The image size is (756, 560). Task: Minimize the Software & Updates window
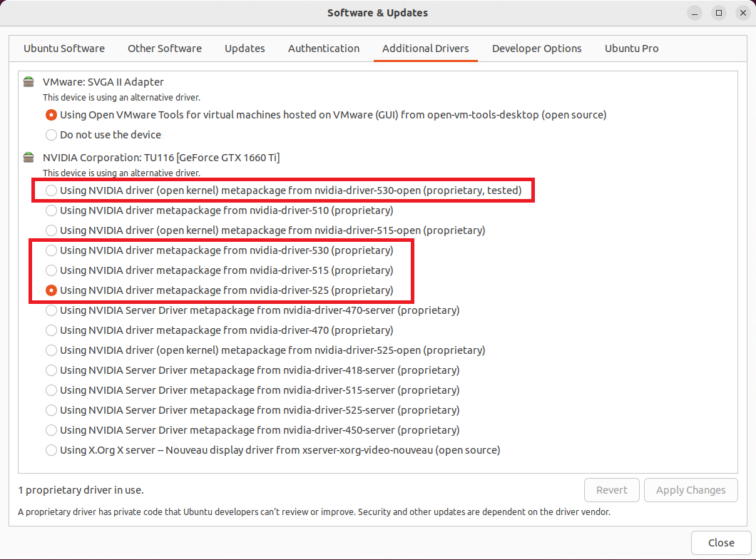coord(694,13)
